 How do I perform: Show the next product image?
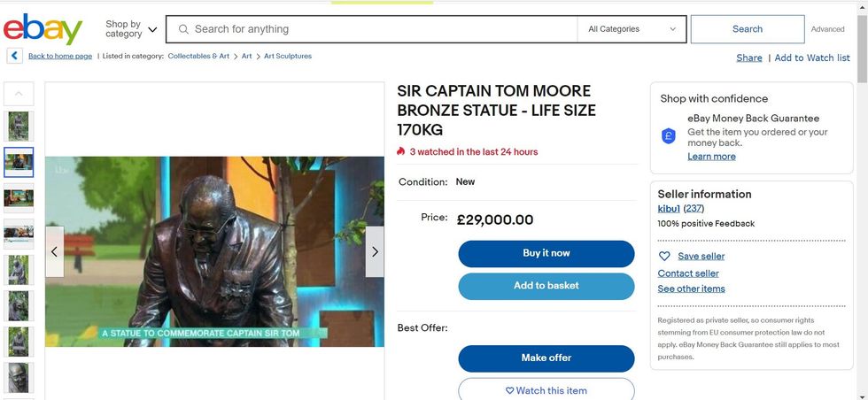tap(375, 251)
